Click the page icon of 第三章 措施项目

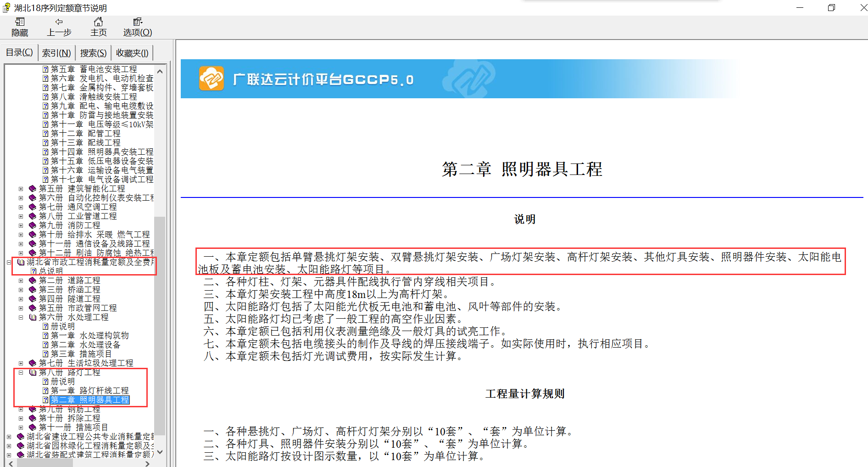coord(45,354)
